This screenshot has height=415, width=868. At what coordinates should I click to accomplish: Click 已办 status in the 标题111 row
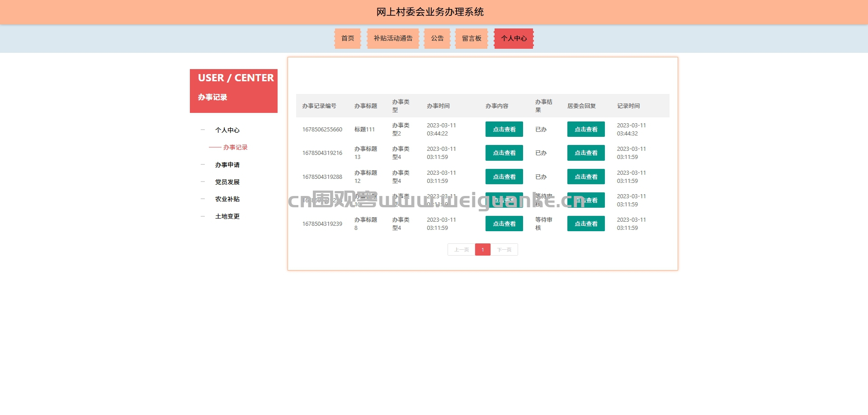point(541,130)
